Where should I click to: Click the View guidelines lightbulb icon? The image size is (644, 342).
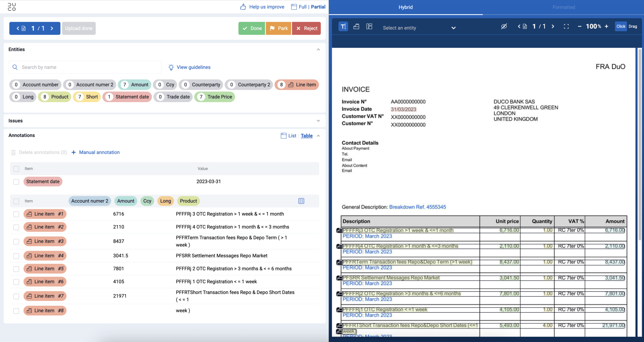click(x=171, y=67)
